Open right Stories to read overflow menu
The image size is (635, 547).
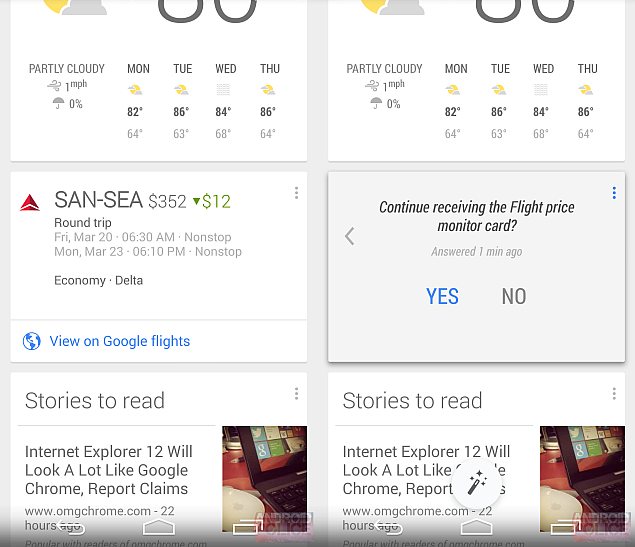pyautogui.click(x=614, y=394)
